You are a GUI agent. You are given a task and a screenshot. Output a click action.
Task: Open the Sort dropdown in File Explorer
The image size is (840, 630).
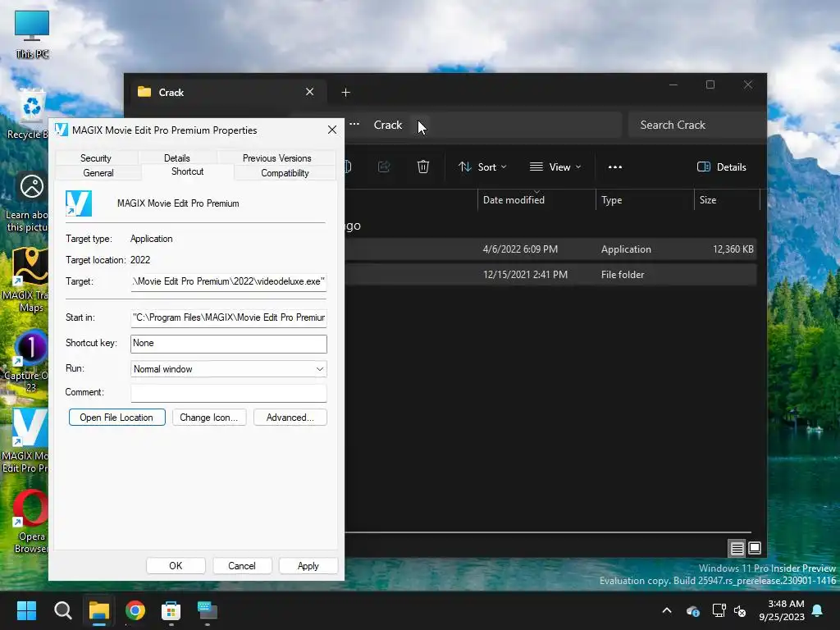pos(482,167)
